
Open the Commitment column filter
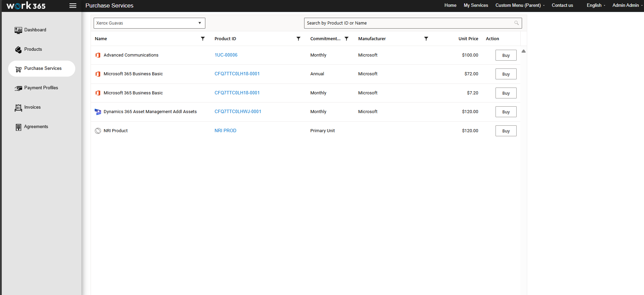point(346,38)
